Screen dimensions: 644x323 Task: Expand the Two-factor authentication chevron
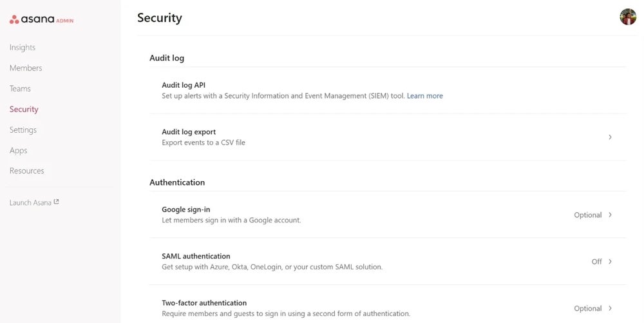click(610, 308)
